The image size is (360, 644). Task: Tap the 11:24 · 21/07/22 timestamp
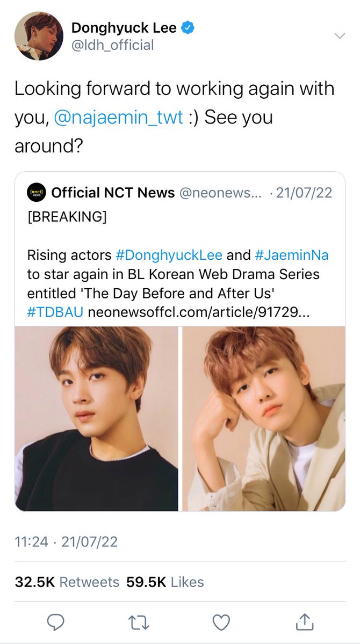click(x=66, y=541)
